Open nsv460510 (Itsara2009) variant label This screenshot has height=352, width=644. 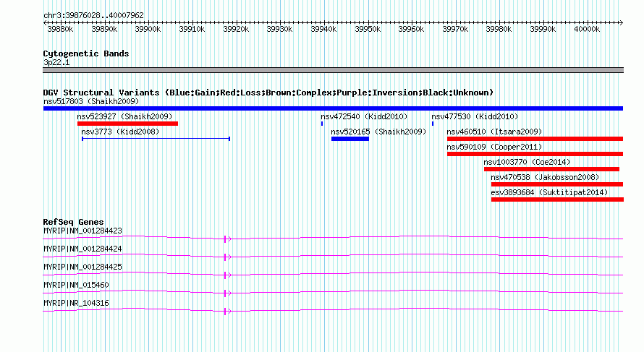coord(494,132)
